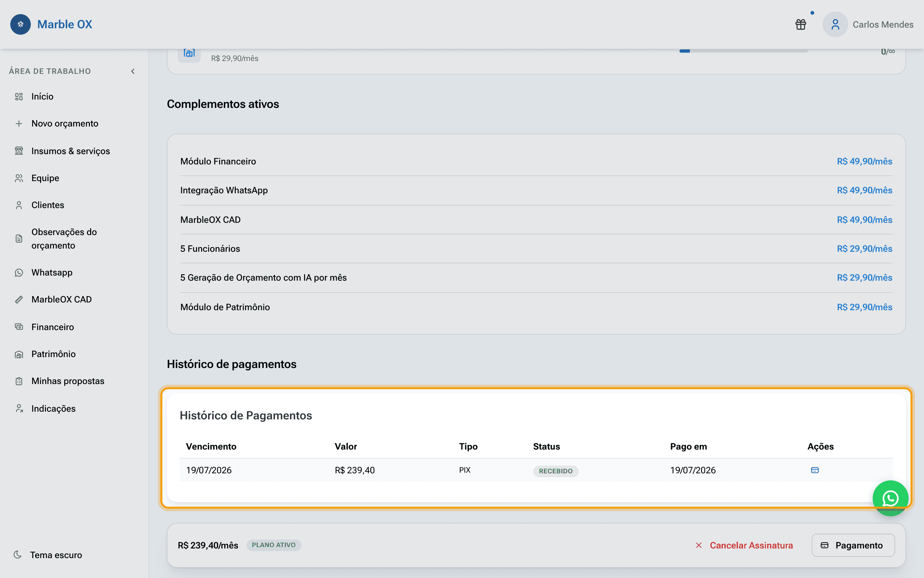Screen dimensions: 924x578
Task: Click the Insumos & serviços store icon
Action: click(x=19, y=151)
